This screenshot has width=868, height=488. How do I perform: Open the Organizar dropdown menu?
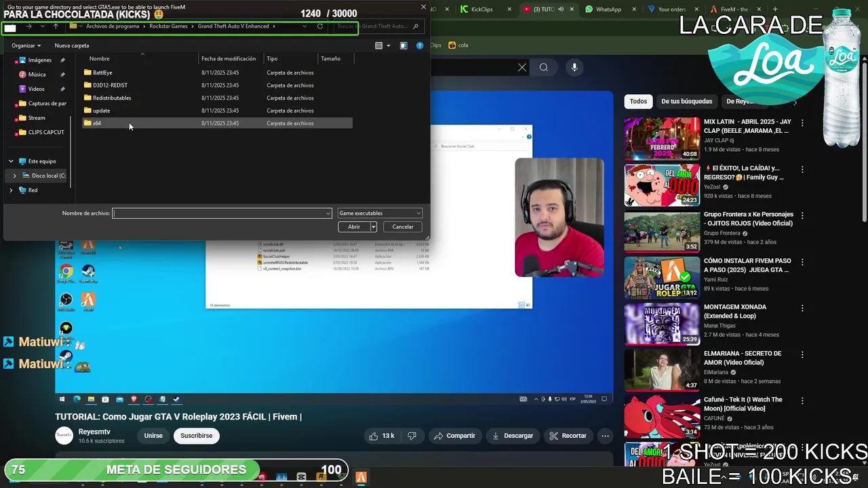(26, 45)
